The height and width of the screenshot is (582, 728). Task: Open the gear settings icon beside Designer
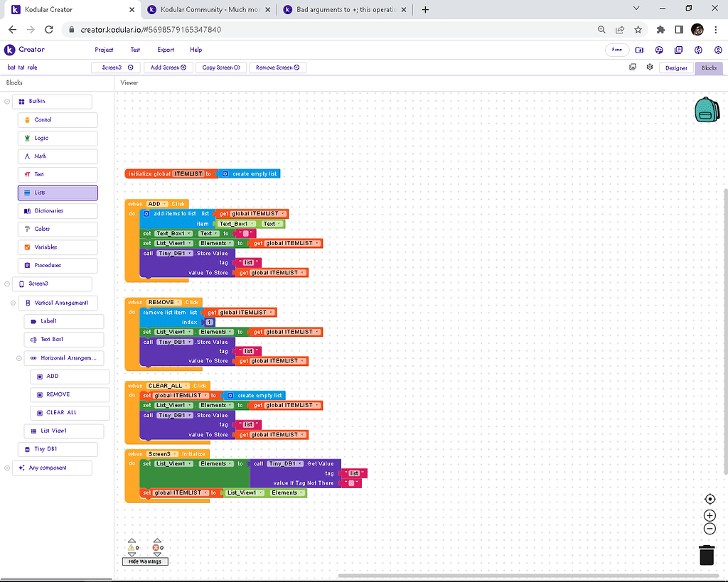[x=650, y=68]
